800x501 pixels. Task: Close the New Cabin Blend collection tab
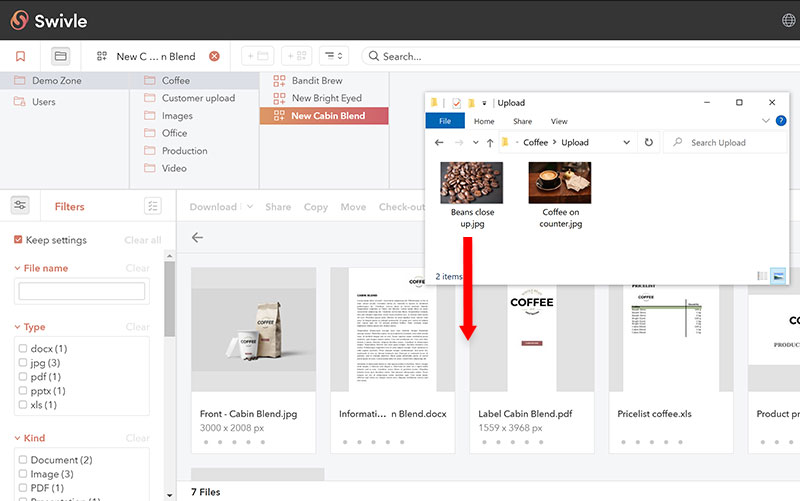[x=214, y=56]
